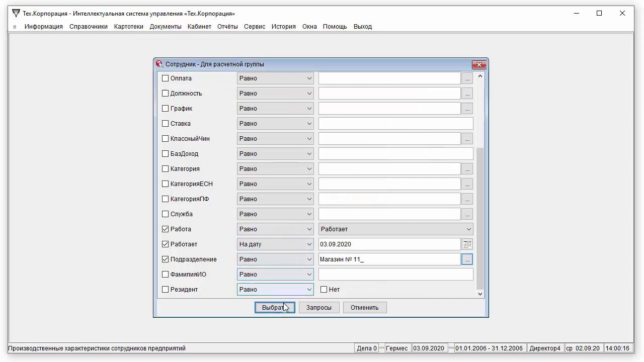Image resolution: width=644 pixels, height=362 pixels.
Task: Expand the Работа condition dropdown
Action: [275, 229]
